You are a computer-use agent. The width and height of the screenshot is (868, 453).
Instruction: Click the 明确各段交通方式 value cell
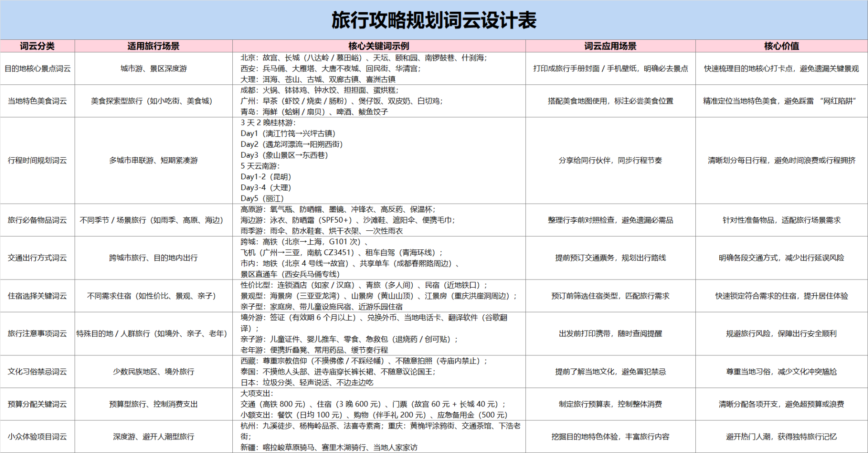click(782, 258)
